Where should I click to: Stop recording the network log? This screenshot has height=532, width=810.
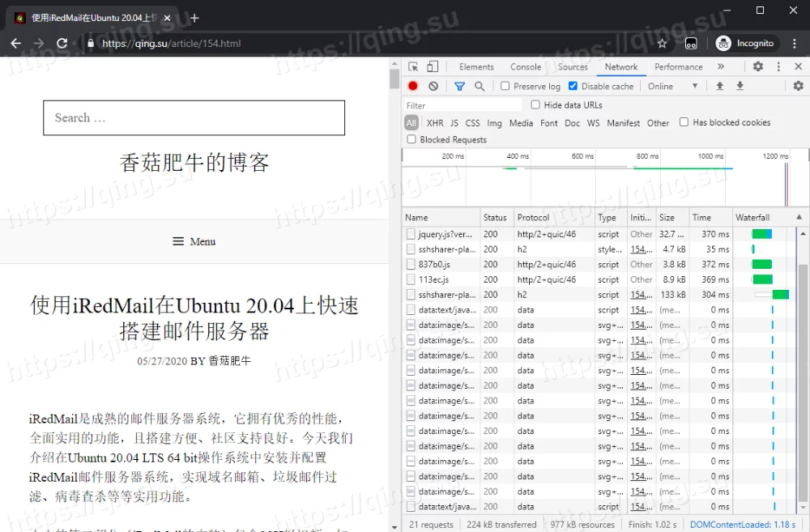[413, 87]
